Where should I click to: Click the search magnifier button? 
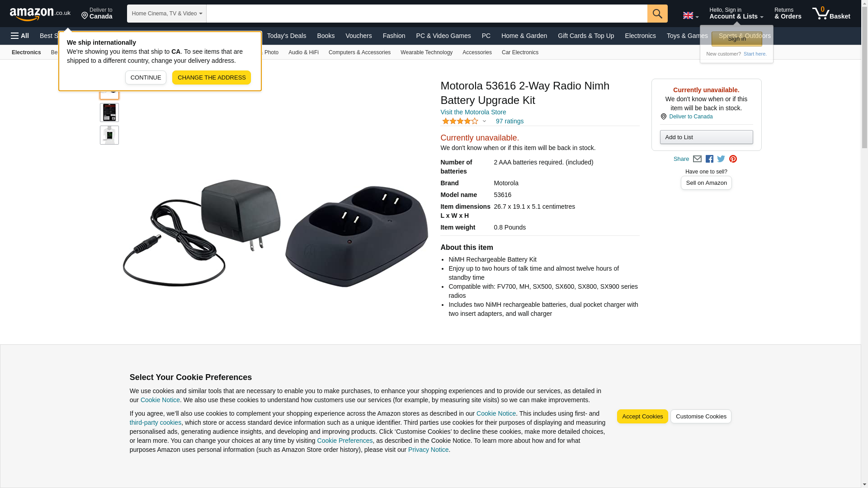(657, 14)
